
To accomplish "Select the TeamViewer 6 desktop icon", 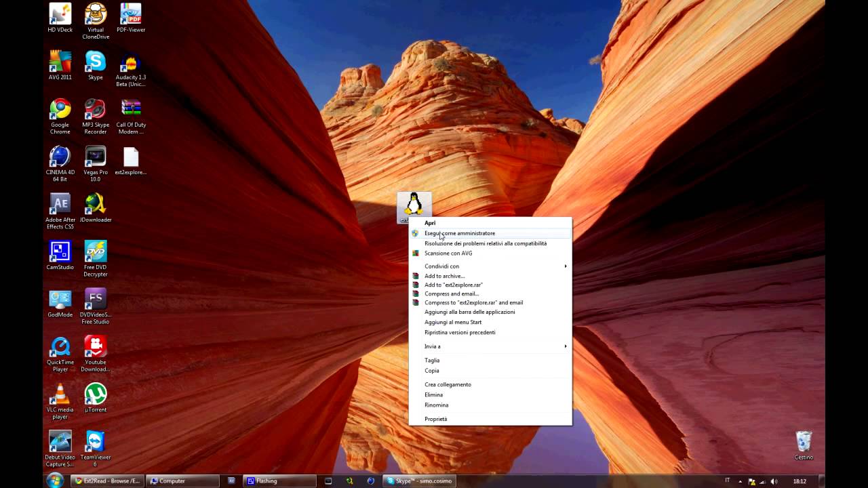I will pos(96,448).
